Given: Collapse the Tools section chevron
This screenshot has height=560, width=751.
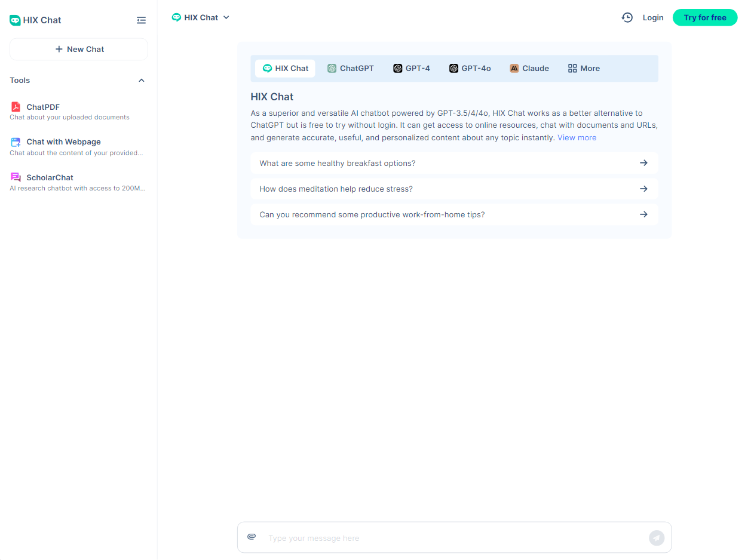Looking at the screenshot, I should [142, 81].
